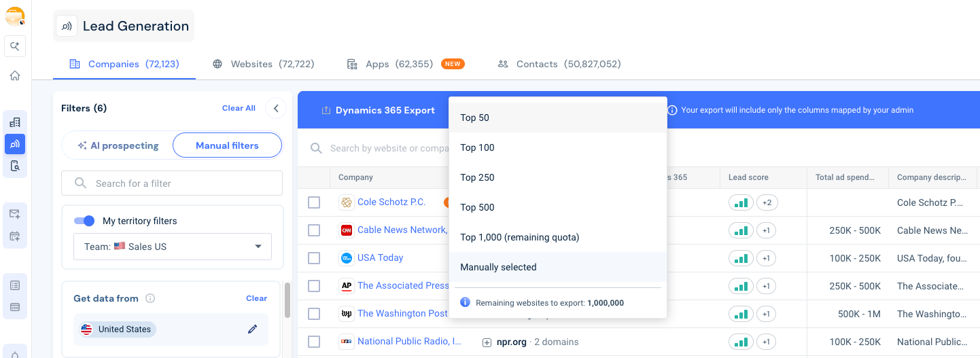Screen dimensions: 980x358
Task: Click Clear next to Get data from
Action: click(256, 298)
